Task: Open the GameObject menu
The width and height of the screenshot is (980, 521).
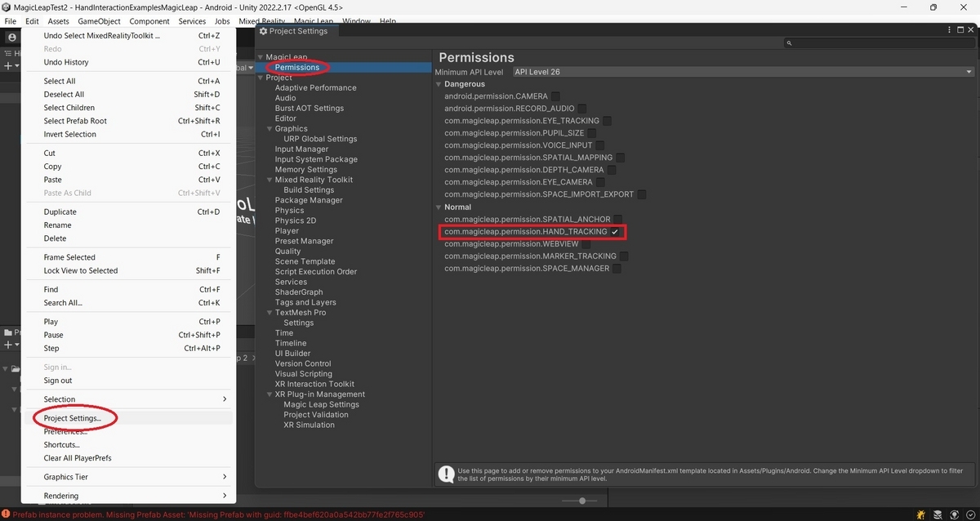Action: tap(99, 21)
